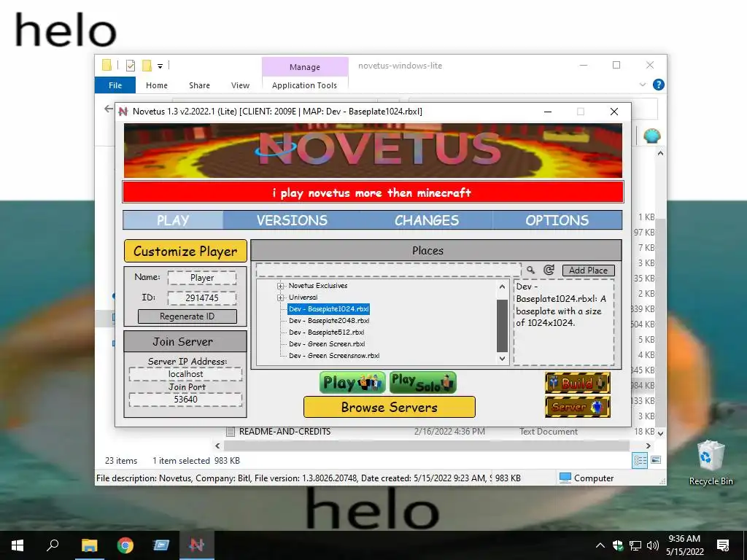Expand the Universal folder
This screenshot has height=560, width=747.
coord(281,297)
